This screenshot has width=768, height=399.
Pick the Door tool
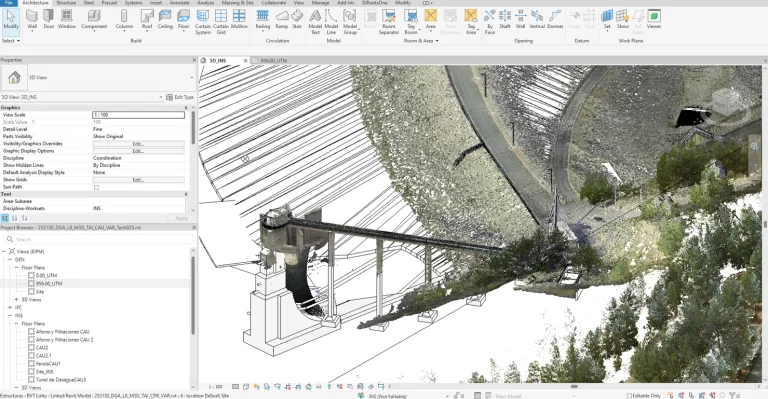point(48,20)
